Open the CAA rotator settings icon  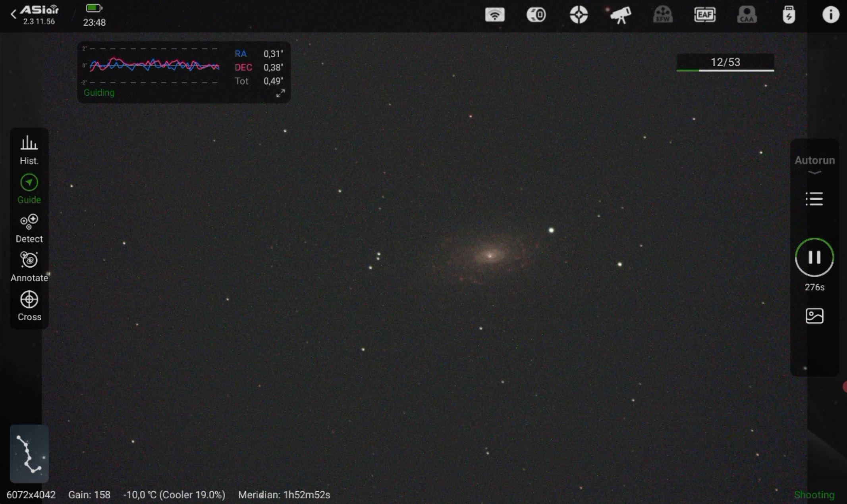pos(747,15)
